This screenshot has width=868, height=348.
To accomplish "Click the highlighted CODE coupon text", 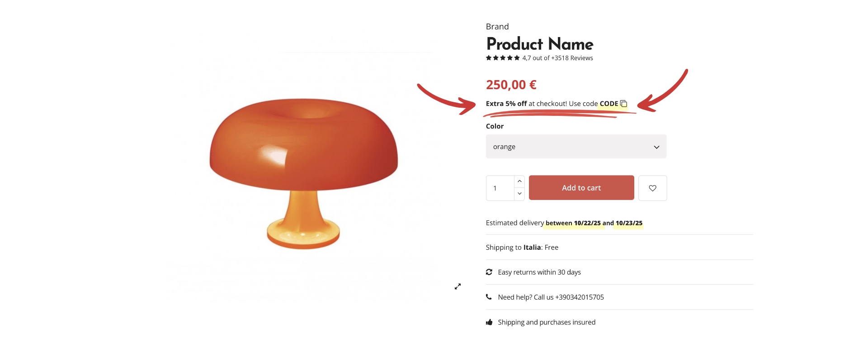I will [609, 104].
